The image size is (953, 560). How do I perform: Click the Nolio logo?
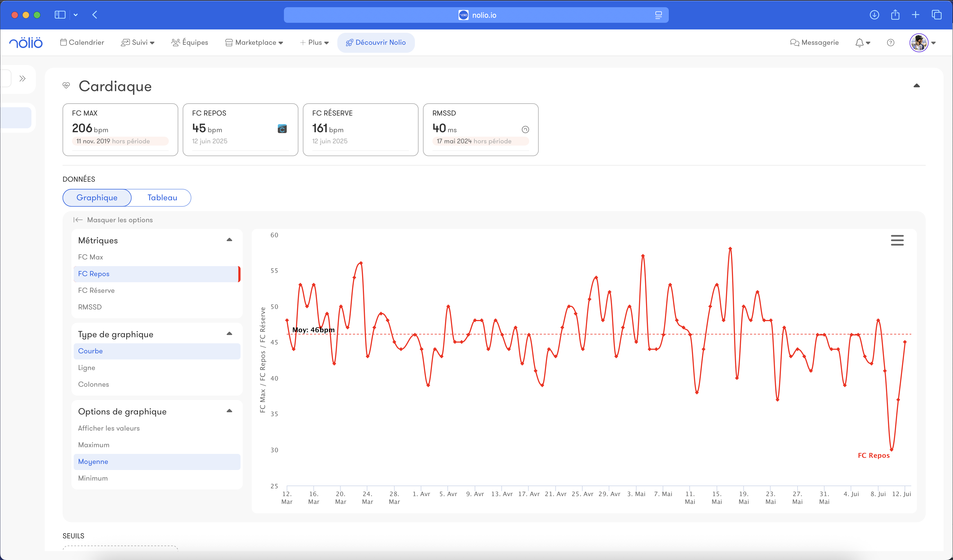point(26,43)
